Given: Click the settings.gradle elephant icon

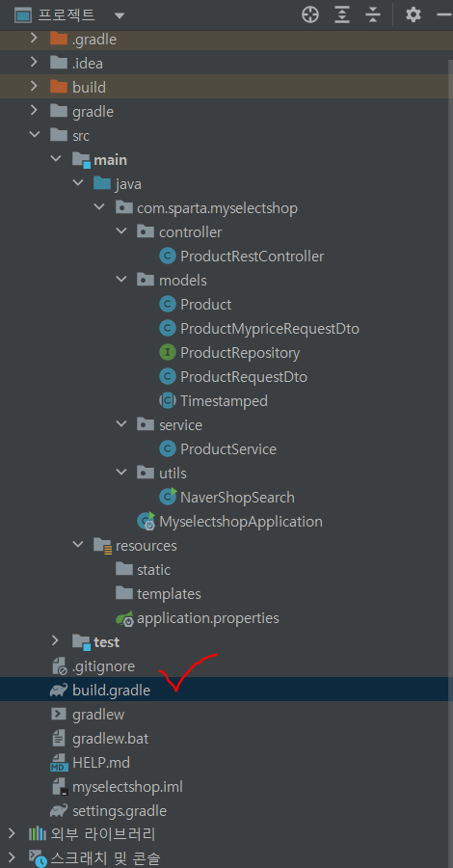Looking at the screenshot, I should tap(59, 811).
